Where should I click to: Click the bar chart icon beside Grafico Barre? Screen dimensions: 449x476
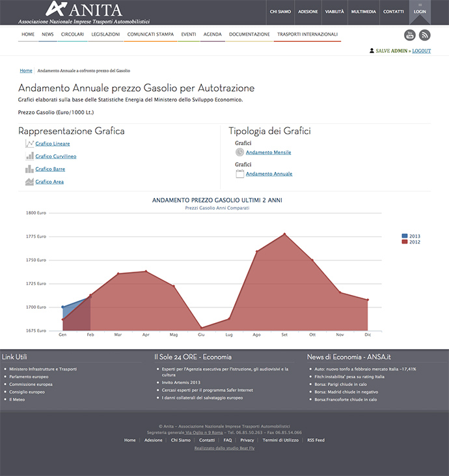coord(29,169)
